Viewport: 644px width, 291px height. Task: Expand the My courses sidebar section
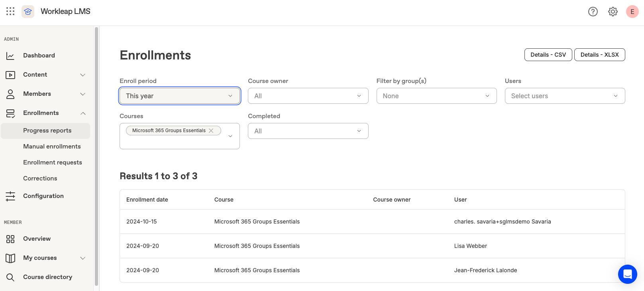pos(83,258)
